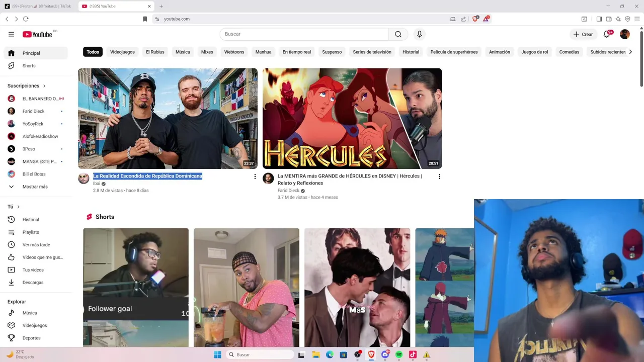This screenshot has width=644, height=362.
Task: Click the Farid Dieck channel name under video
Action: coord(288,191)
